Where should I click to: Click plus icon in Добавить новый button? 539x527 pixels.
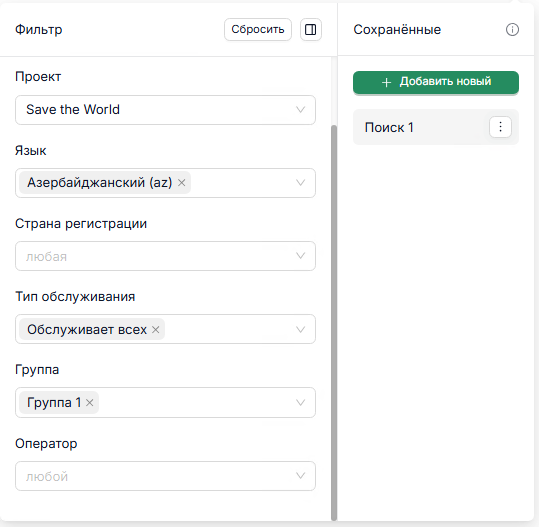386,82
